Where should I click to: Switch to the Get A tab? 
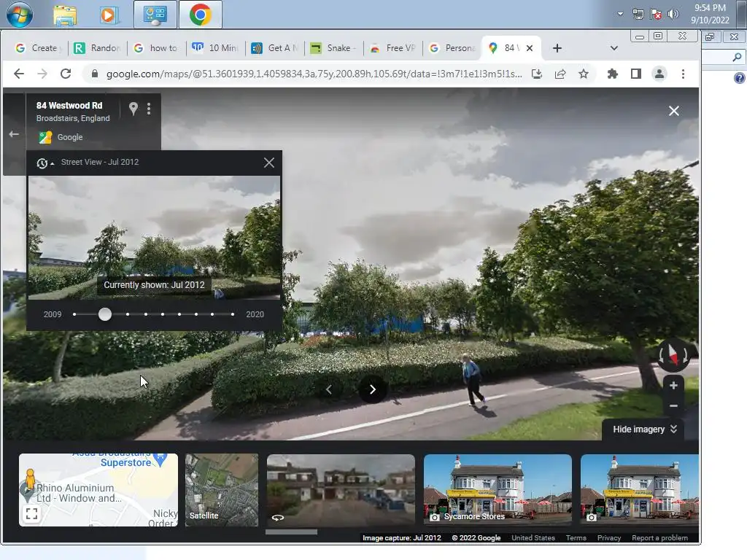(x=276, y=48)
